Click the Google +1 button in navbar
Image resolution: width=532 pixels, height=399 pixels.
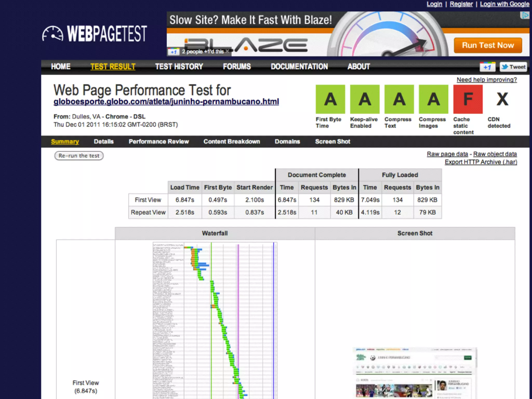tap(487, 67)
